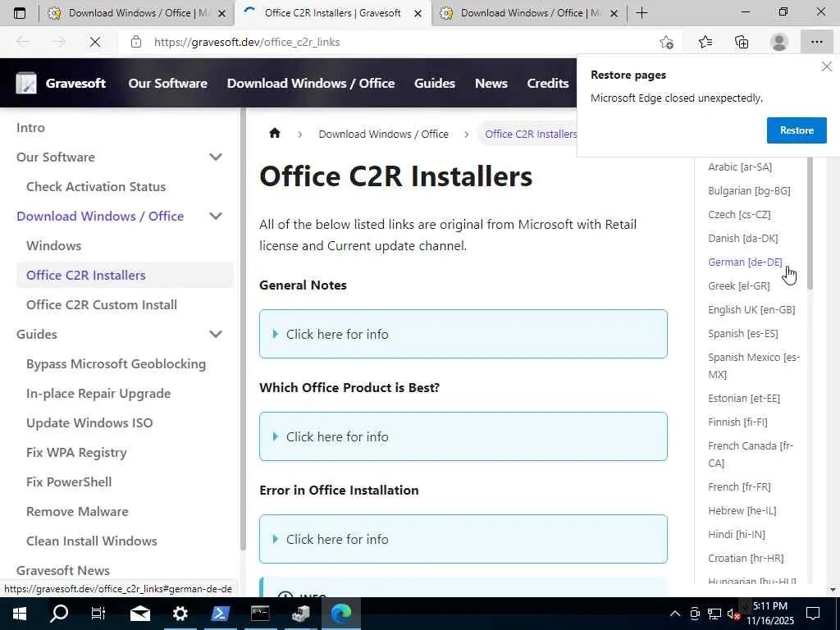Open the Collections icon

742,42
